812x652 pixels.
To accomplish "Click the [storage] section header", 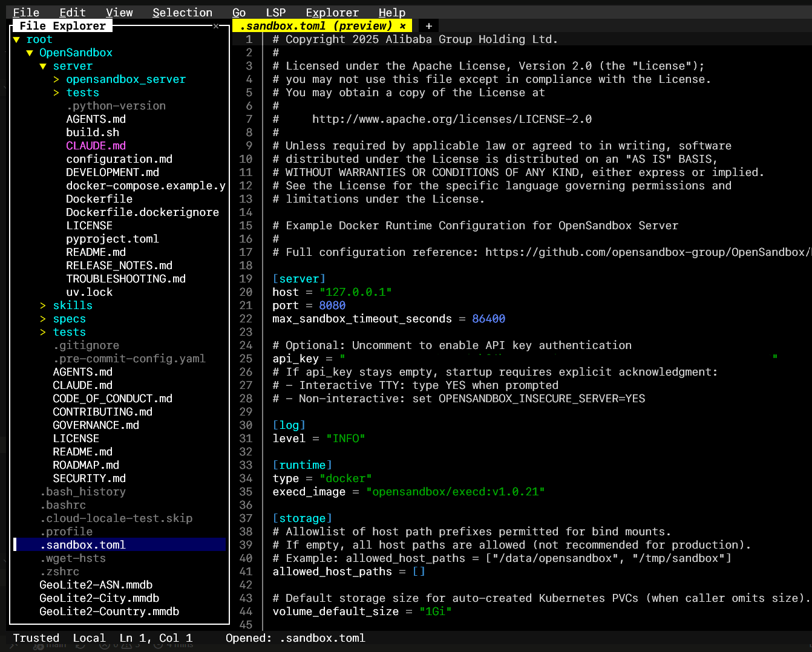I will click(302, 518).
